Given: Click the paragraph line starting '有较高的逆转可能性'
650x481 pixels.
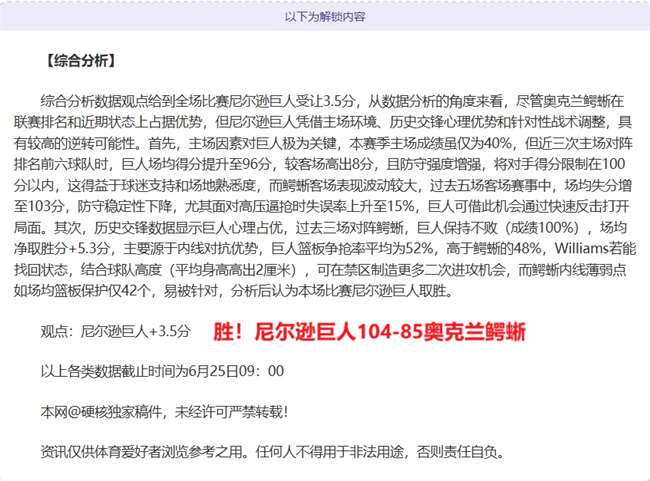Looking at the screenshot, I should point(323,143).
